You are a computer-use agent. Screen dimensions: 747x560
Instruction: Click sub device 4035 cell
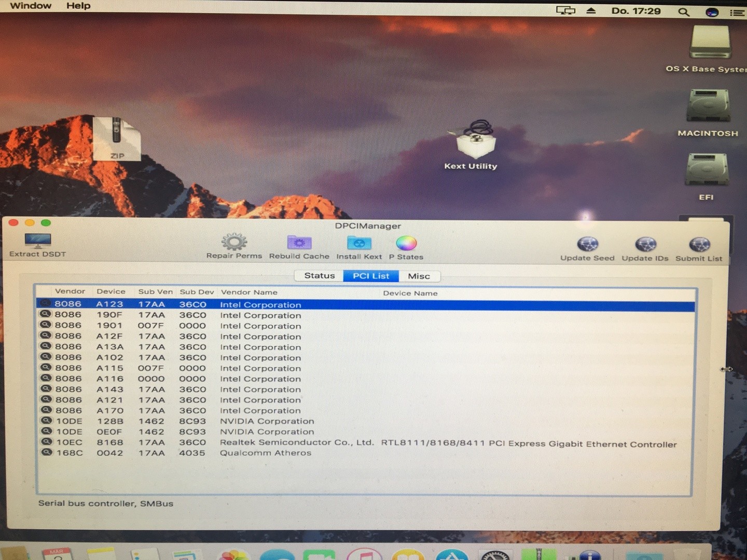click(192, 453)
